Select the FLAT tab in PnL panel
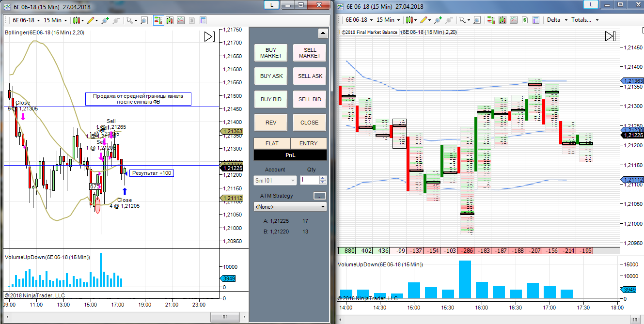Image resolution: width=644 pixels, height=324 pixels. coord(272,143)
